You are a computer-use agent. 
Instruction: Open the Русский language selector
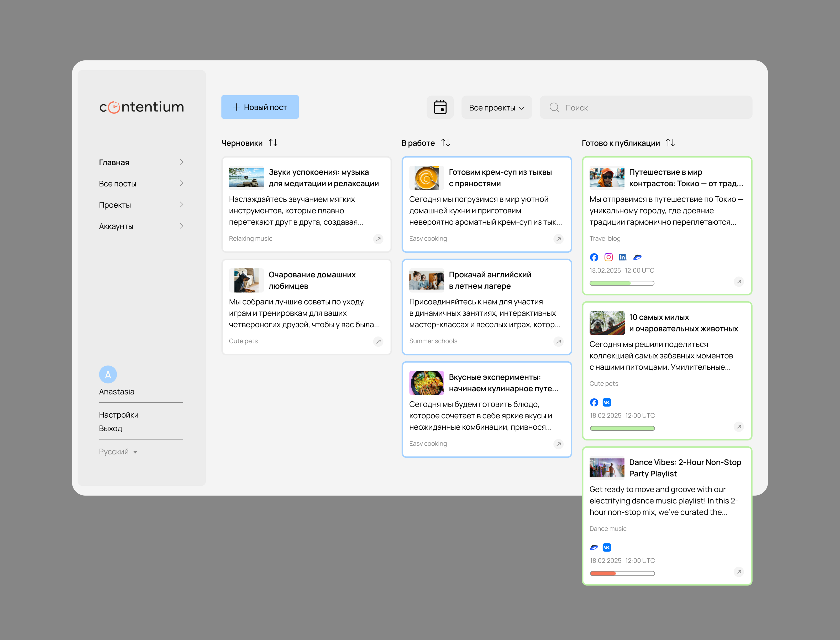[118, 452]
